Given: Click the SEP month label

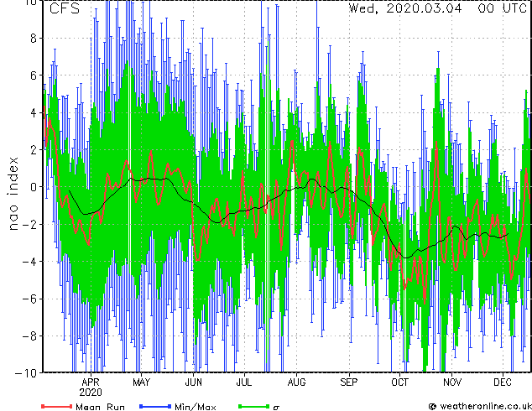Looking at the screenshot, I should pos(349,382).
